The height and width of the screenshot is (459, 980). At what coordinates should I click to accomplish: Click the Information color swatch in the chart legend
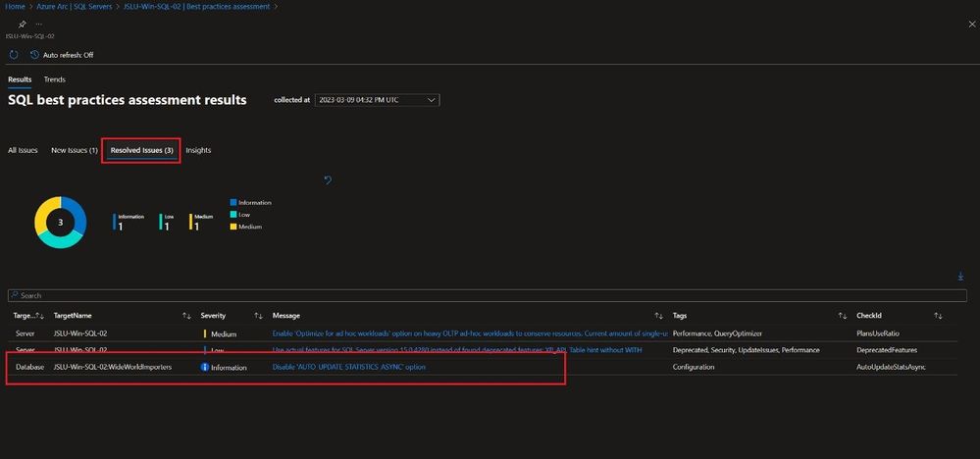[x=233, y=202]
